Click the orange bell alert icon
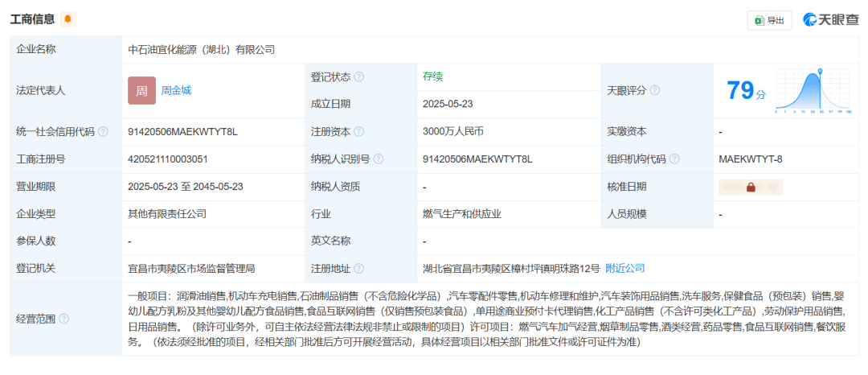This screenshot has width=868, height=375. tap(68, 19)
